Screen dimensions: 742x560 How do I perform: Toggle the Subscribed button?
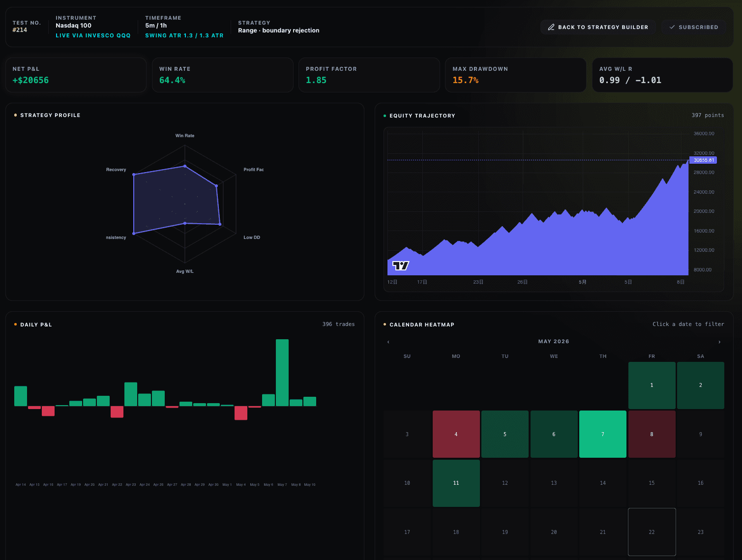click(694, 27)
